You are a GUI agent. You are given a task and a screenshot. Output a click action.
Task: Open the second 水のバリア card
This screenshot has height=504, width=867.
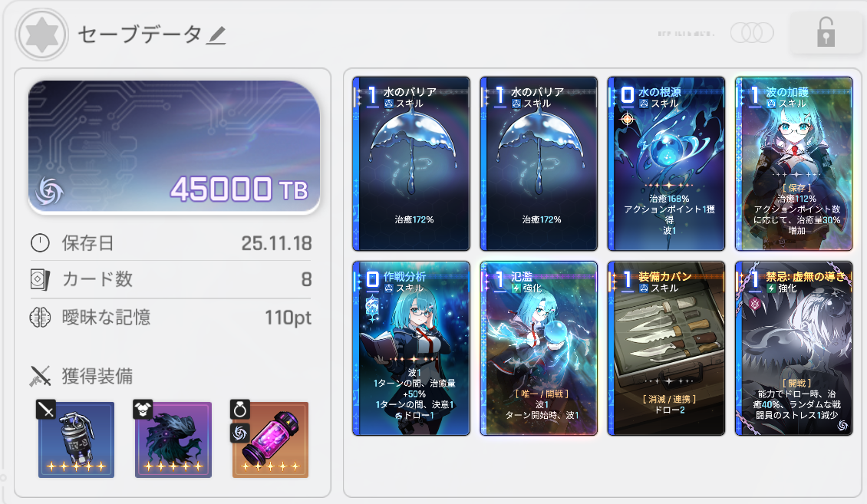coord(539,163)
